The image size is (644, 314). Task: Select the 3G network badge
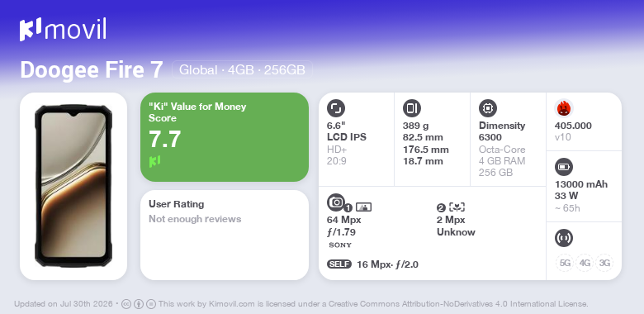604,263
